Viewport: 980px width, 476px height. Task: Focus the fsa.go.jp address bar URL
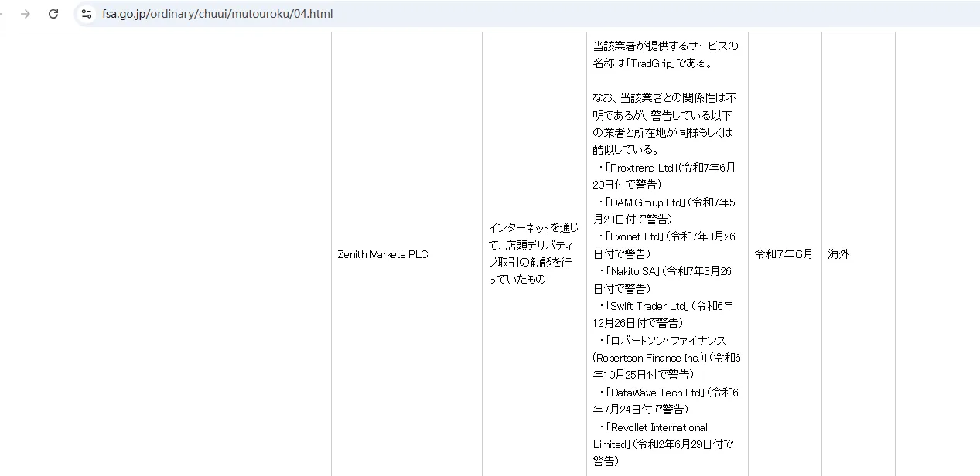[x=217, y=14]
